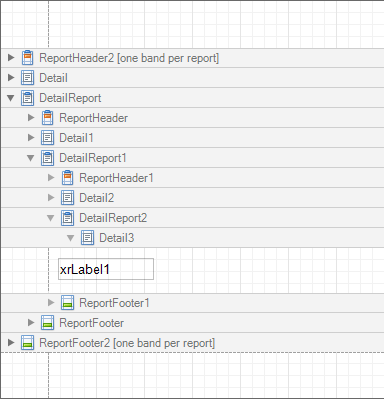Select the 'ReportFooter' band title text

click(x=91, y=323)
